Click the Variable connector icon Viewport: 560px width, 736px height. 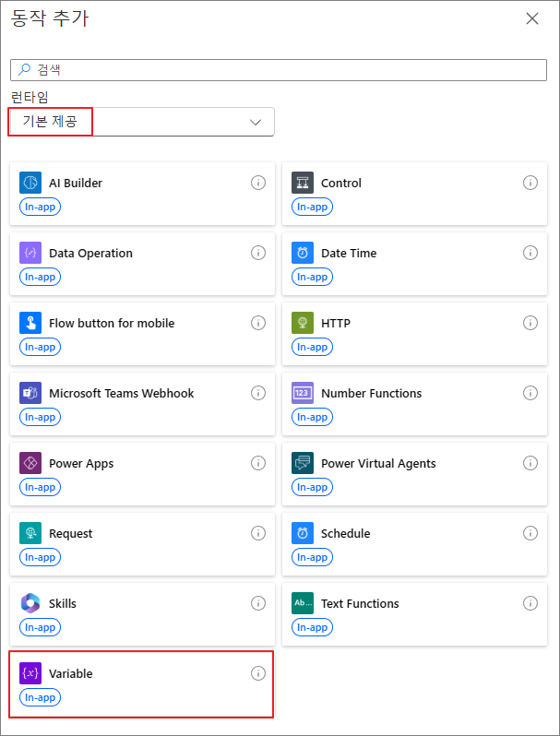pos(30,673)
